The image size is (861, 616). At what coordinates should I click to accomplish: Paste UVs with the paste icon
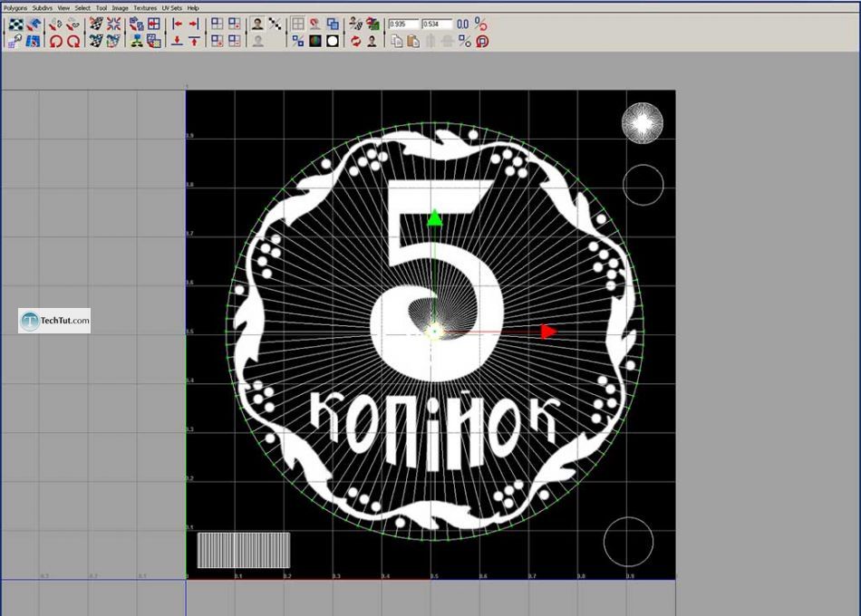[413, 41]
